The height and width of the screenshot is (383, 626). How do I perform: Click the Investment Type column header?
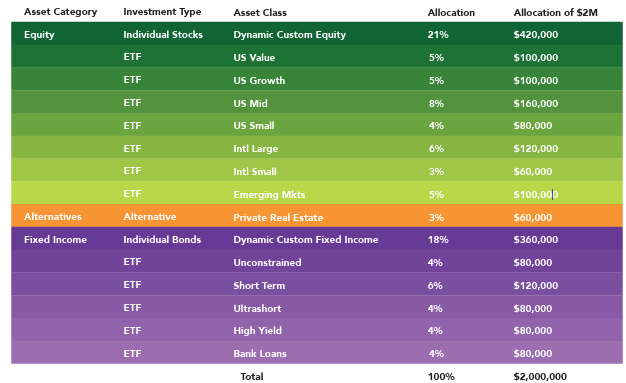pos(162,12)
